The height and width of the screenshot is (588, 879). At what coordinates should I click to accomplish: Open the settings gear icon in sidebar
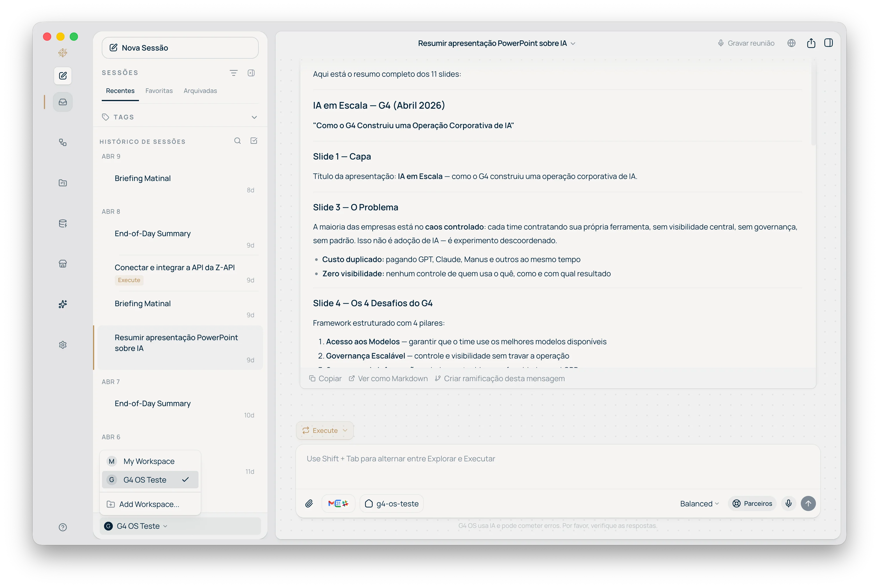[63, 345]
